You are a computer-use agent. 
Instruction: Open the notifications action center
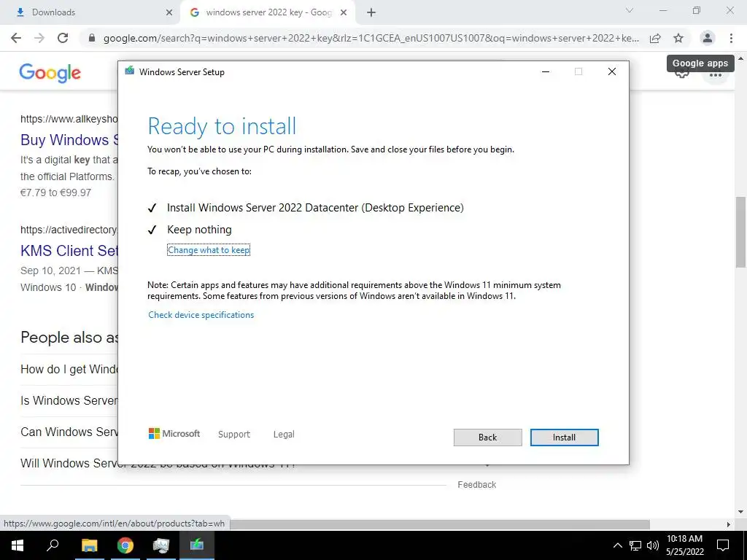point(723,545)
